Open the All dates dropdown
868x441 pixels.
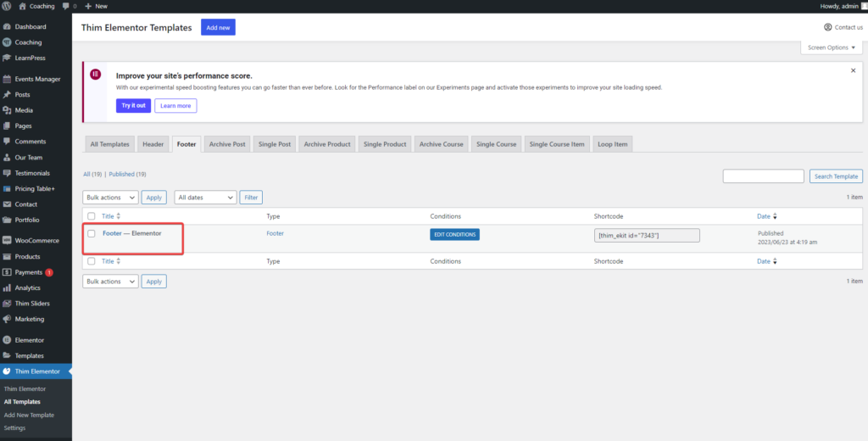tap(205, 198)
